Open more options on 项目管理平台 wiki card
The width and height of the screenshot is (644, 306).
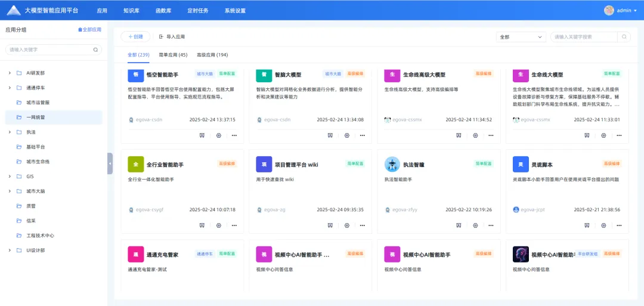point(363,225)
